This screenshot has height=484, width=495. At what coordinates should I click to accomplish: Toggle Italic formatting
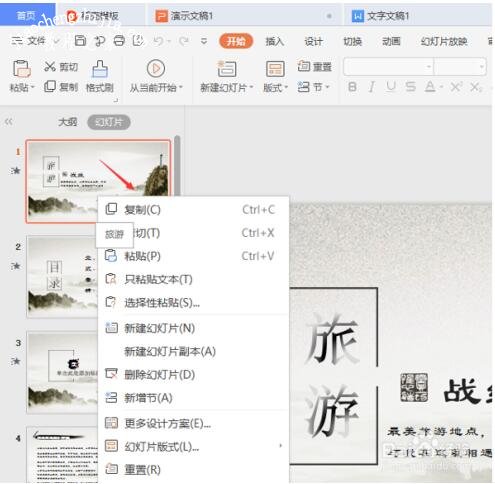click(372, 87)
